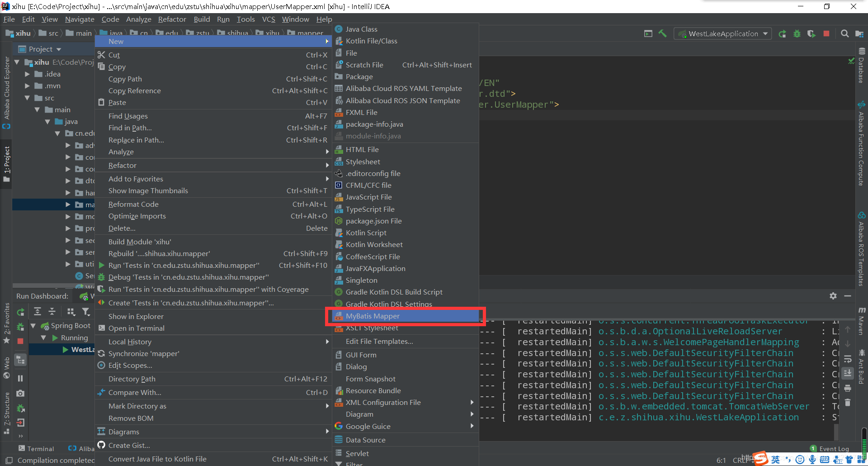Viewport: 868px width, 466px height.
Task: Open Favorites tool window tab
Action: pyautogui.click(x=6, y=322)
